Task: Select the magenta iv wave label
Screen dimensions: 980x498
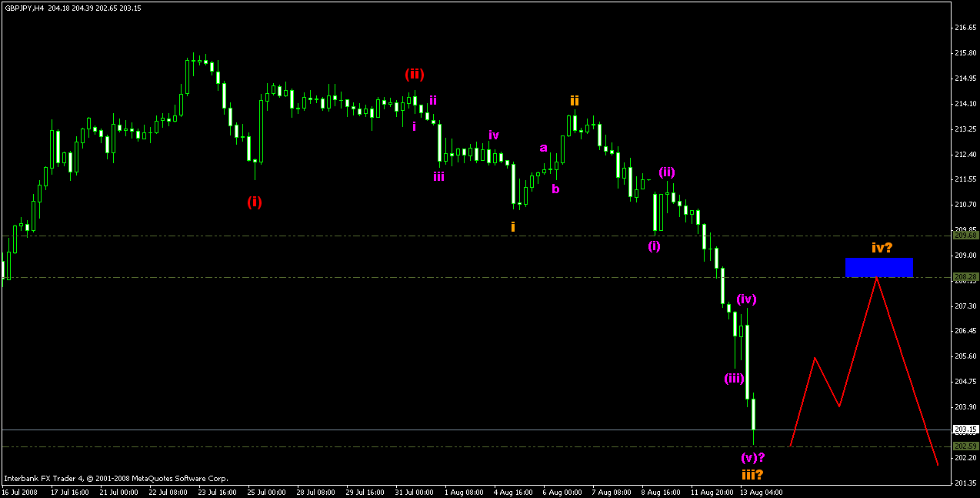Action: pyautogui.click(x=494, y=135)
